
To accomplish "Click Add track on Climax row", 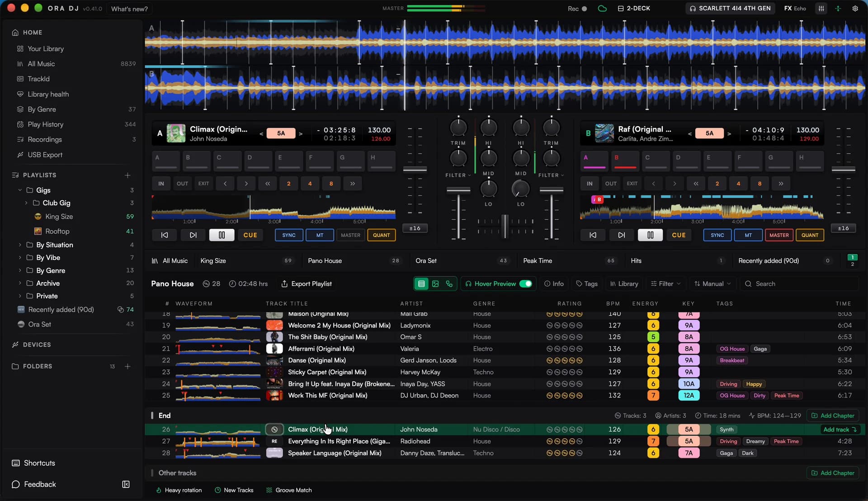I will click(x=840, y=430).
